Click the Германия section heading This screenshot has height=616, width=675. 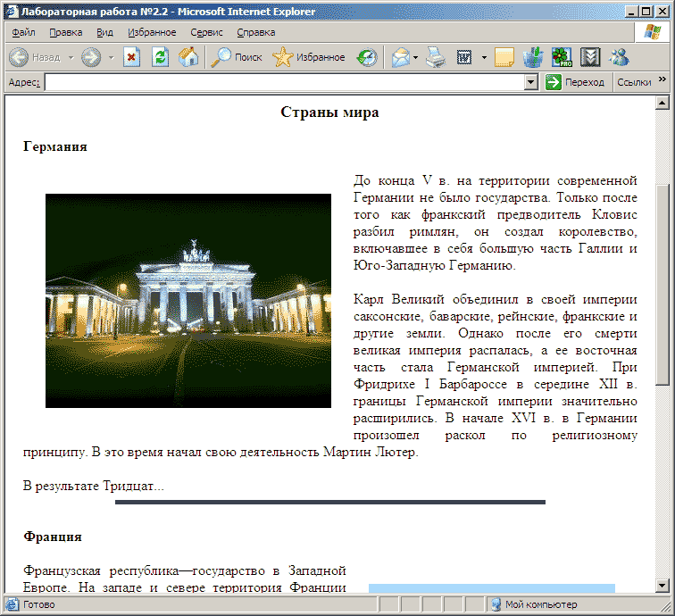(x=55, y=146)
